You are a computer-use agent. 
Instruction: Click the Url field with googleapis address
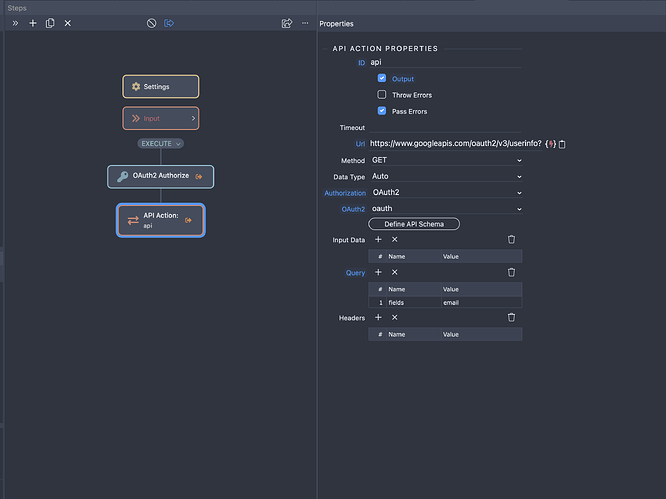(x=456, y=144)
